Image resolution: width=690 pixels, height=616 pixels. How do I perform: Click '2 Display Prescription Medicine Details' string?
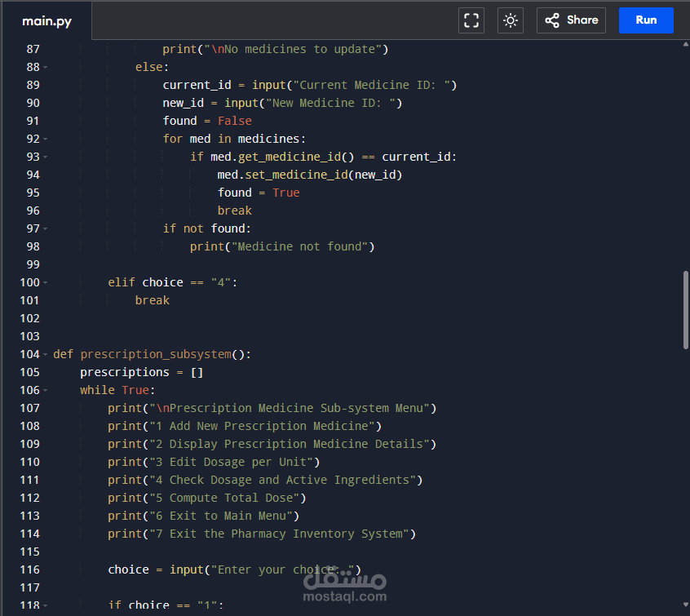[x=290, y=445]
